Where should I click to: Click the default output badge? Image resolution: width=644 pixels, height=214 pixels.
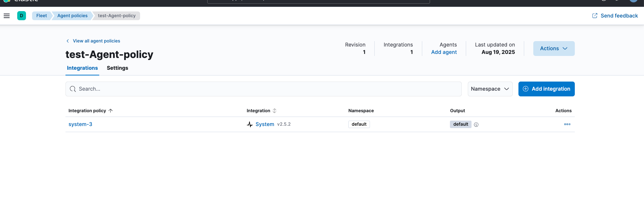[461, 124]
